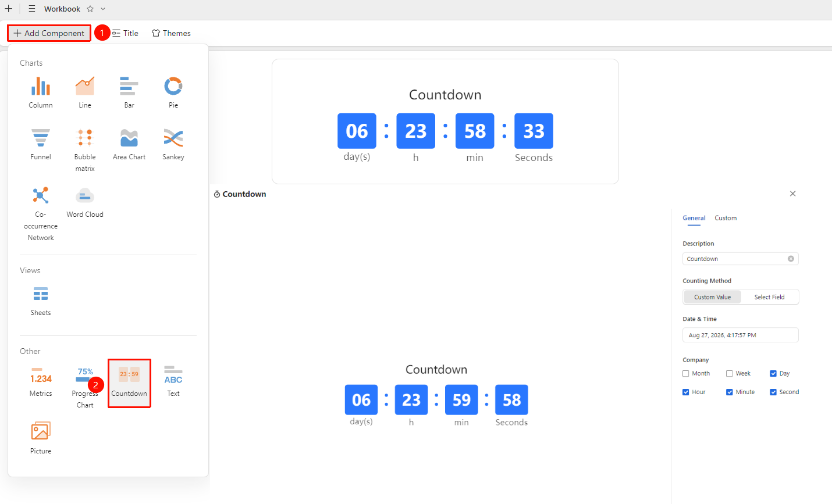Close the Countdown settings panel
The width and height of the screenshot is (832, 504).
click(x=792, y=194)
